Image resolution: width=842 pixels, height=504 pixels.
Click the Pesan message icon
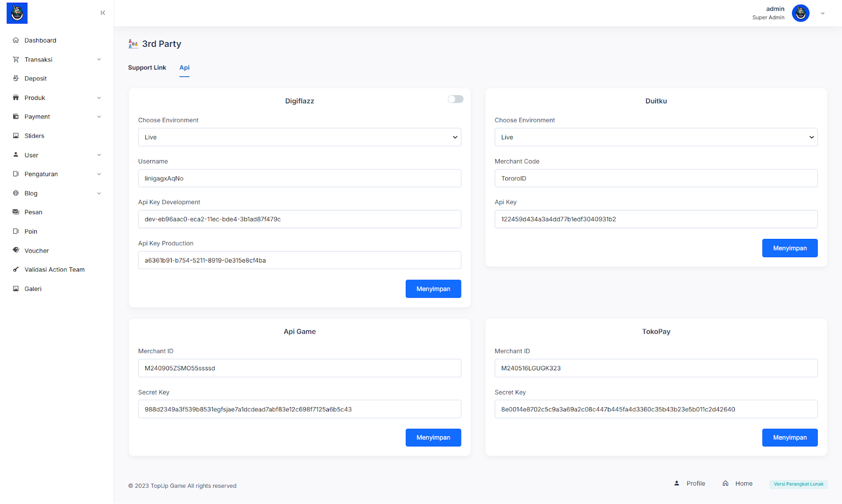16,212
